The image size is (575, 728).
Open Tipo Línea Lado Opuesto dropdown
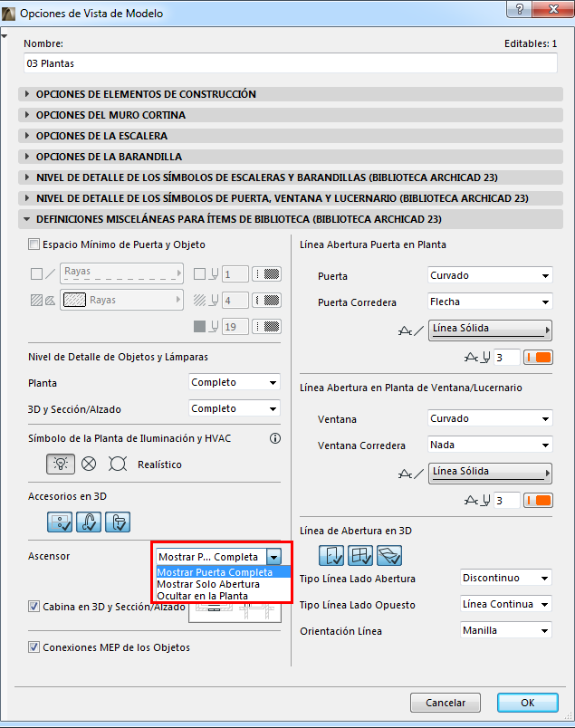506,604
